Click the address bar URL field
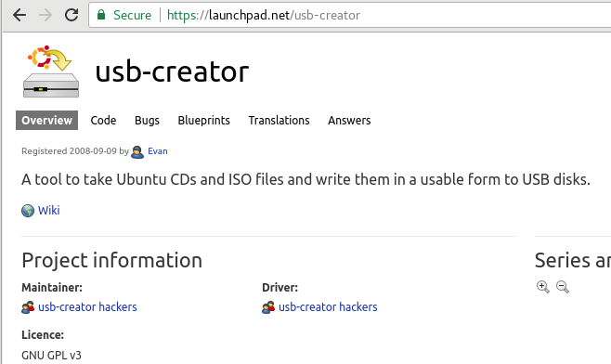Image resolution: width=611 pixels, height=364 pixels. click(x=350, y=15)
